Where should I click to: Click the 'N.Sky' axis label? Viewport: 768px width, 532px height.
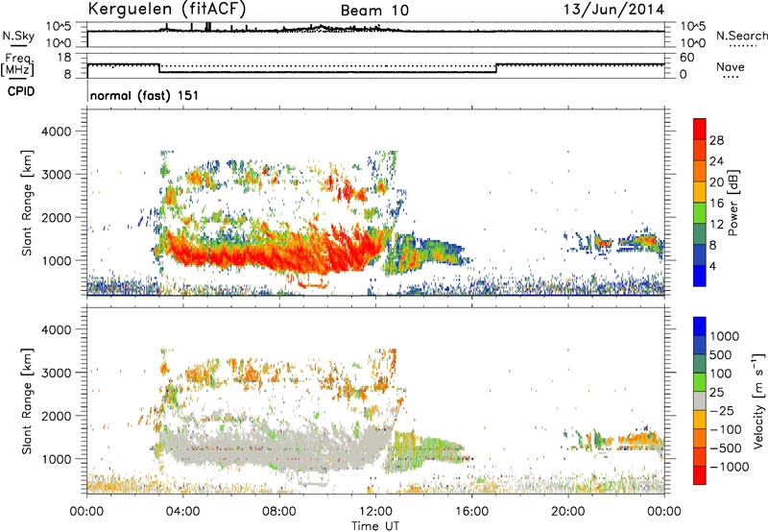coord(18,36)
